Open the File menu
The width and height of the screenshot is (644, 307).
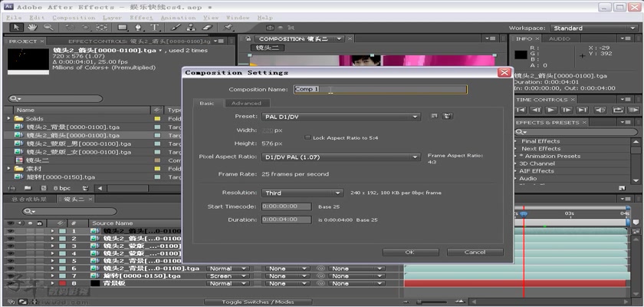(14, 18)
